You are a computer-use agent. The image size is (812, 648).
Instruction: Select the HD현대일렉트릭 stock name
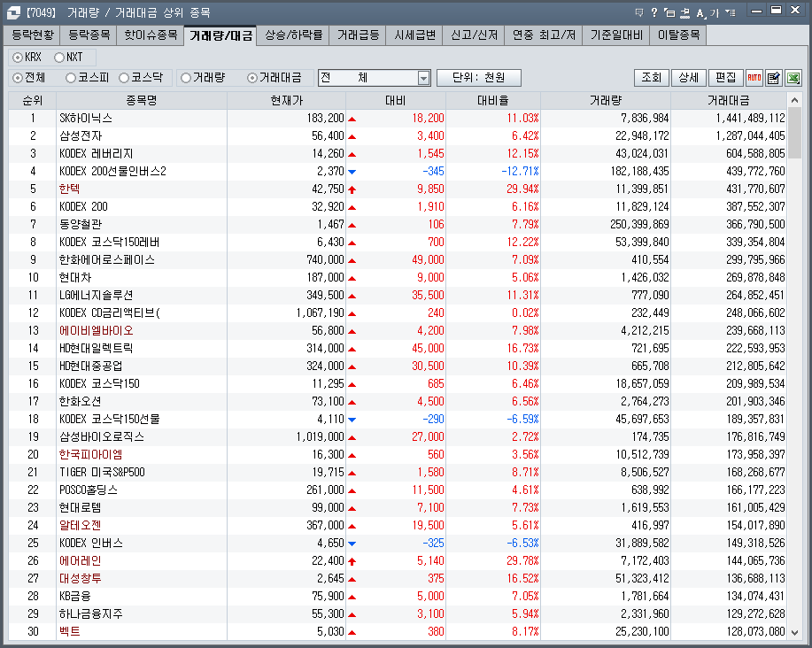pos(97,348)
